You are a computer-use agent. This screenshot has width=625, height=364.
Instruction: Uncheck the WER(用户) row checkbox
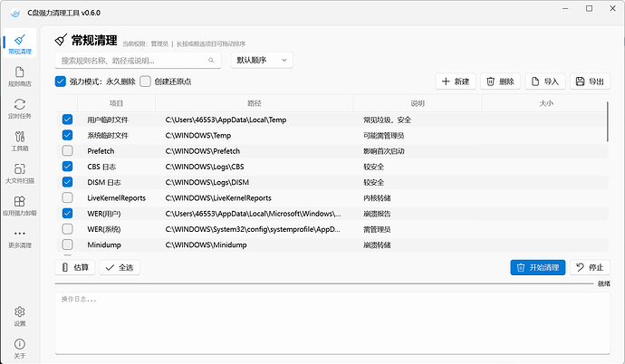point(67,213)
